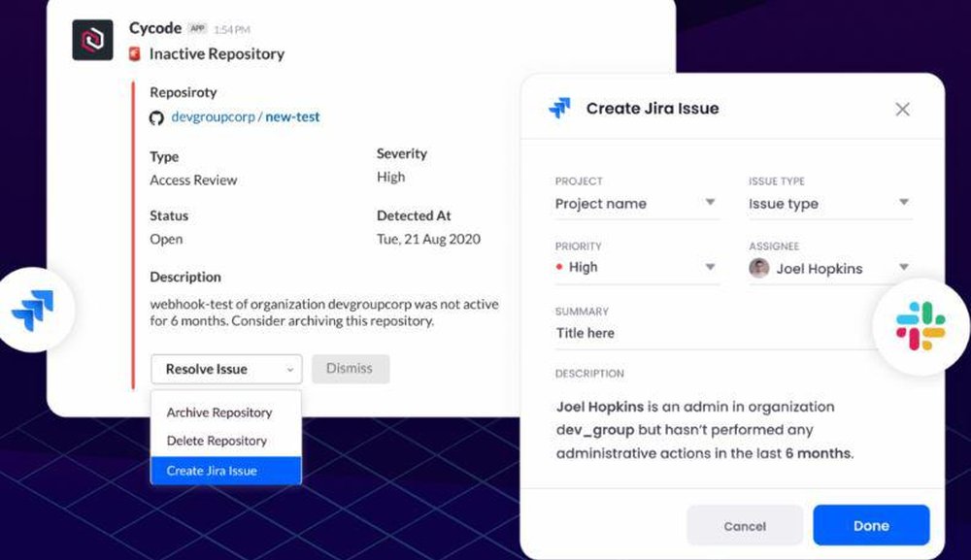Open the Resolve Issue dropdown

pyautogui.click(x=226, y=370)
